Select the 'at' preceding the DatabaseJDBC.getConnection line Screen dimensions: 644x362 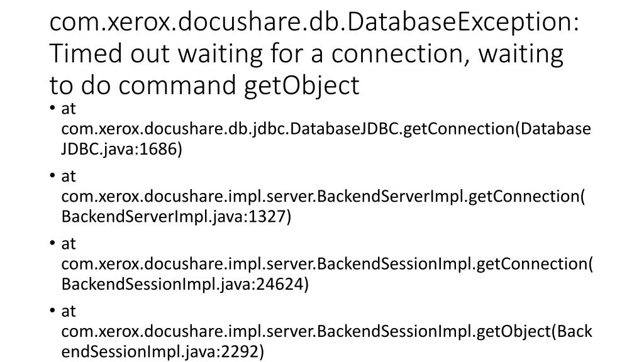pos(68,109)
